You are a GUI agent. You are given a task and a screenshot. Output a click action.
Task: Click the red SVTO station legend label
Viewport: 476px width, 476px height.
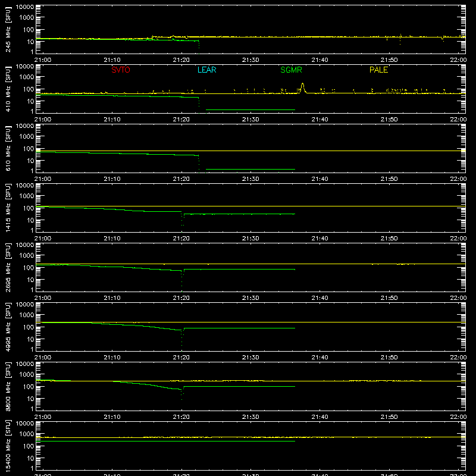pyautogui.click(x=121, y=70)
